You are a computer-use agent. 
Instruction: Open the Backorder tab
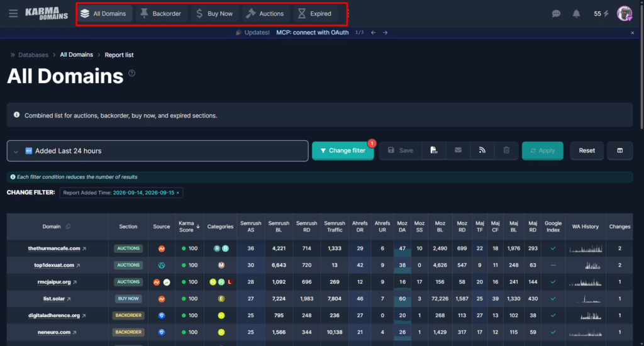point(160,14)
